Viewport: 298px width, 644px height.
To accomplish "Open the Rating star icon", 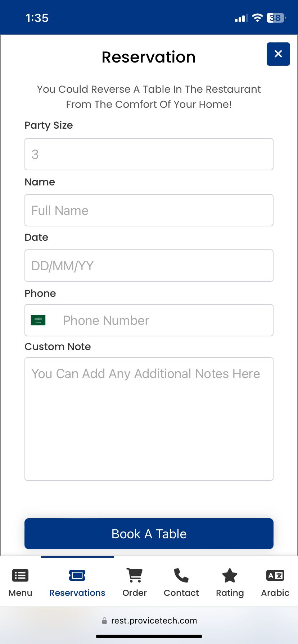I will 230,575.
